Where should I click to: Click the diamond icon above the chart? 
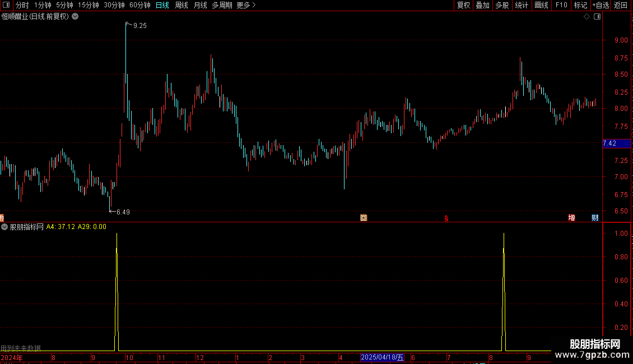pos(587,17)
